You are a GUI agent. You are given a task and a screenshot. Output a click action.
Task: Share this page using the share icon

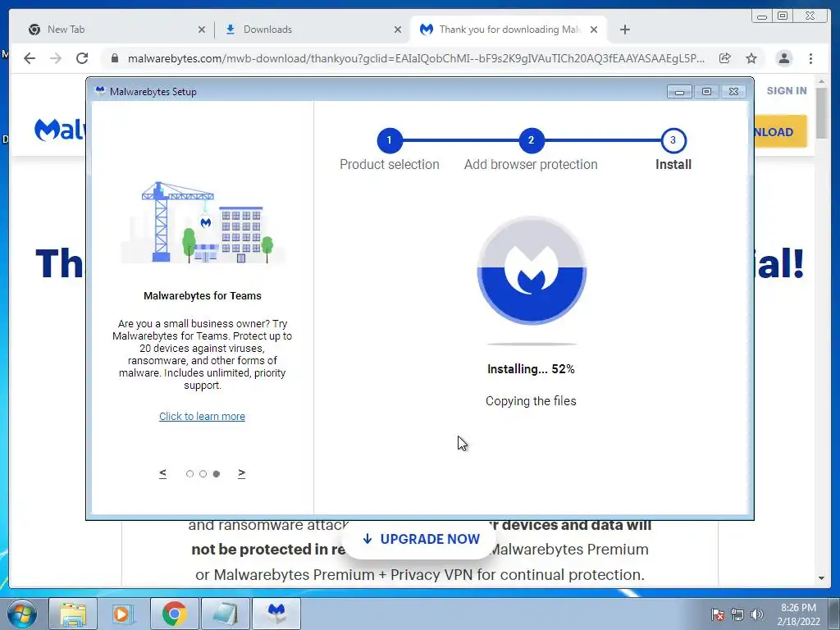tap(725, 58)
